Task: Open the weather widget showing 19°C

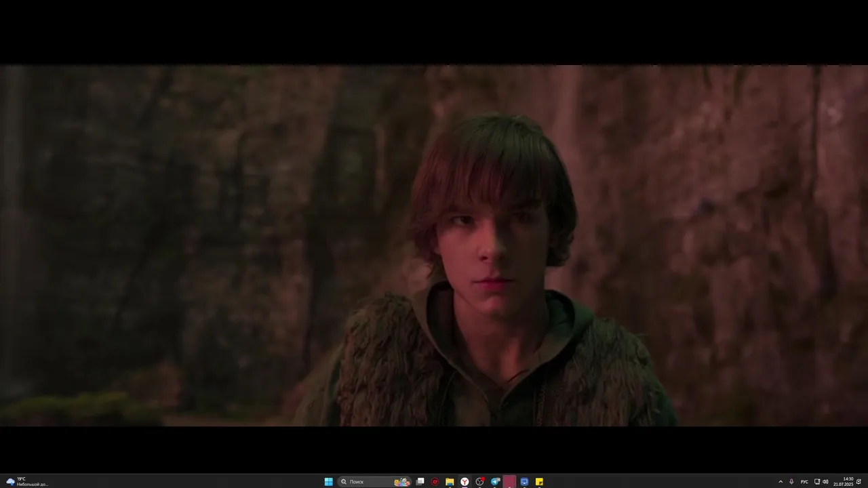Action: point(27,482)
